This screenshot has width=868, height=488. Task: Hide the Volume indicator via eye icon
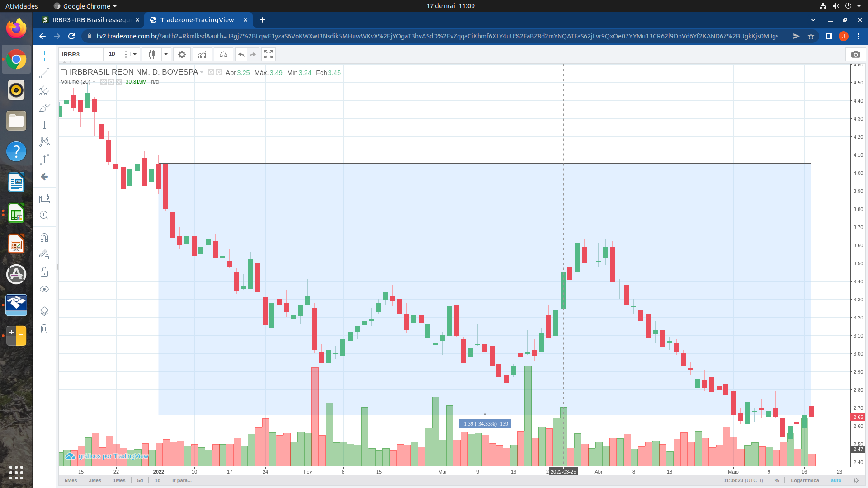104,82
